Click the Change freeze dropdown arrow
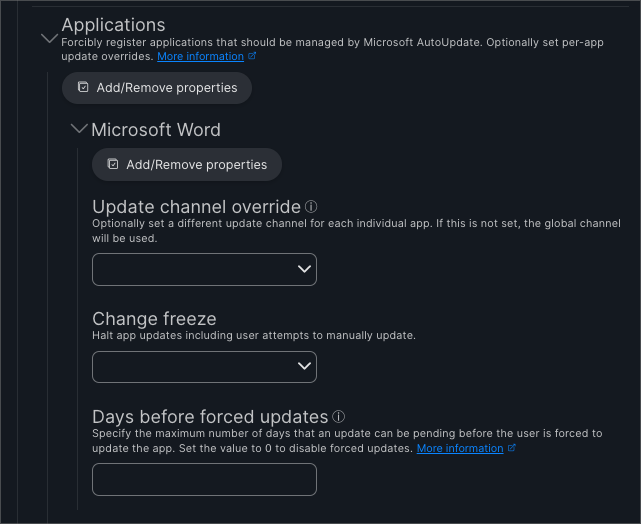 tap(304, 366)
